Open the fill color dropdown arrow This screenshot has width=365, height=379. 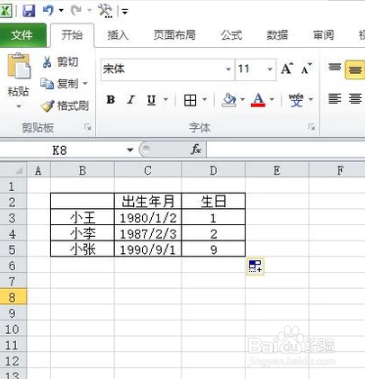[x=242, y=100]
